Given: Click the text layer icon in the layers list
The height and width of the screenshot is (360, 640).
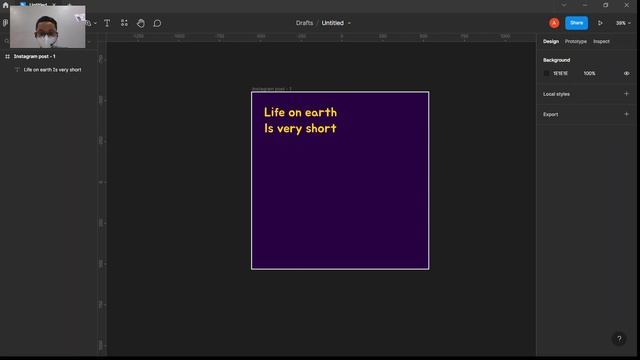Looking at the screenshot, I should click(x=17, y=70).
